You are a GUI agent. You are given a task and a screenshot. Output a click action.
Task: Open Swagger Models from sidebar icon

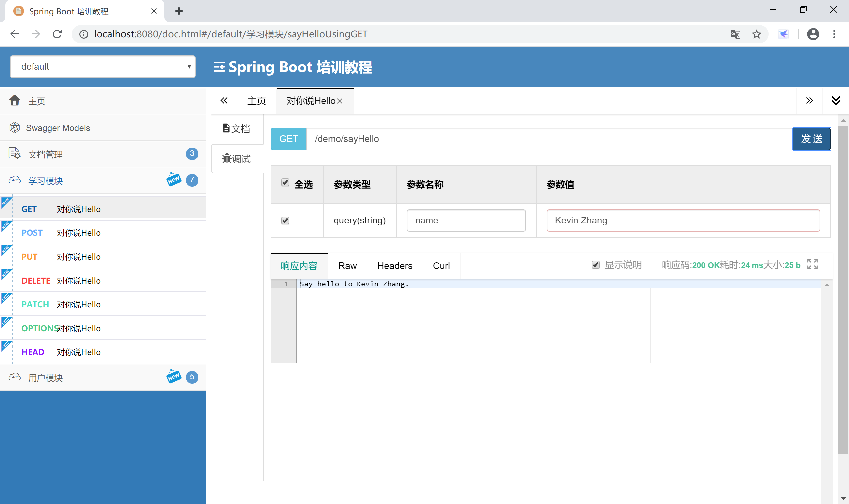[15, 128]
